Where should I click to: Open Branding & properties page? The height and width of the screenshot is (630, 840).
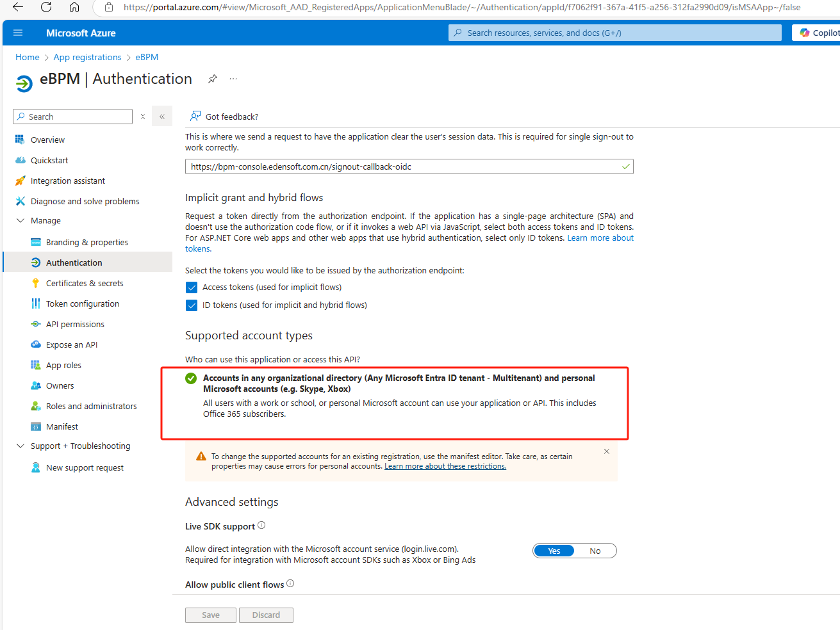point(88,242)
